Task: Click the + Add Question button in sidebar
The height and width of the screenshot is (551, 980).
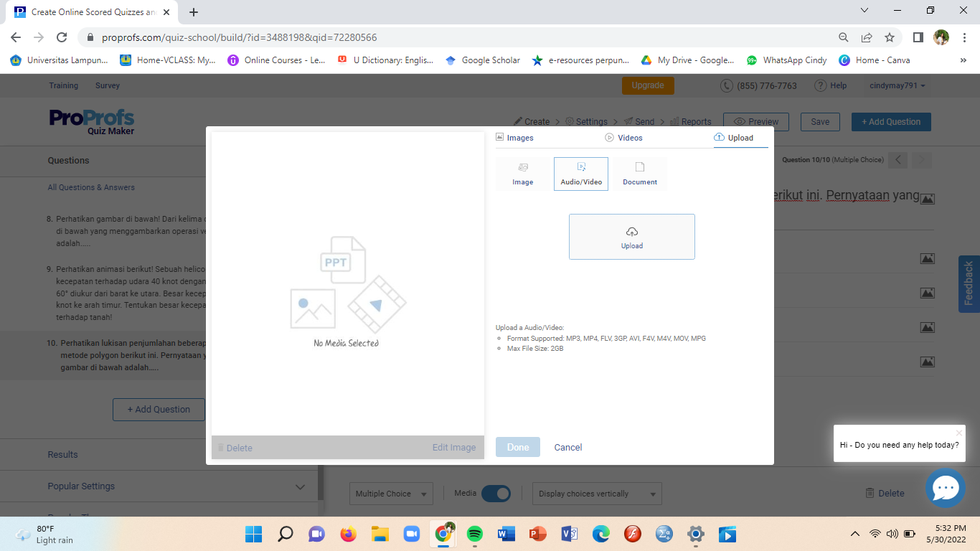Action: click(x=159, y=410)
